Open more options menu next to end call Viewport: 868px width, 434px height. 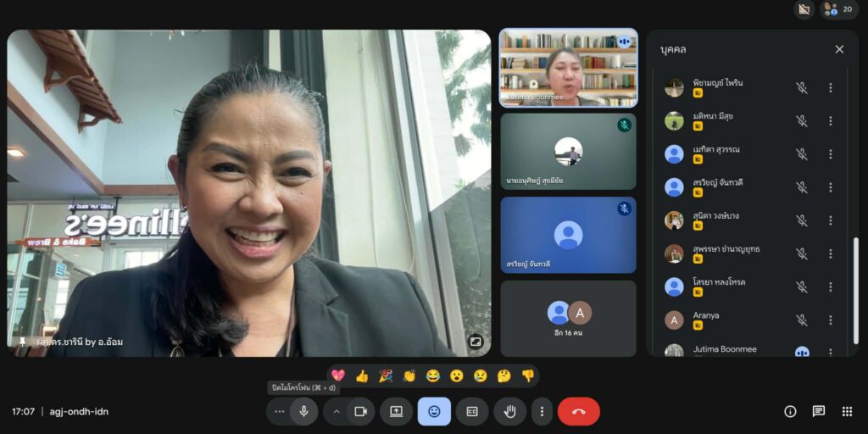[x=542, y=411]
